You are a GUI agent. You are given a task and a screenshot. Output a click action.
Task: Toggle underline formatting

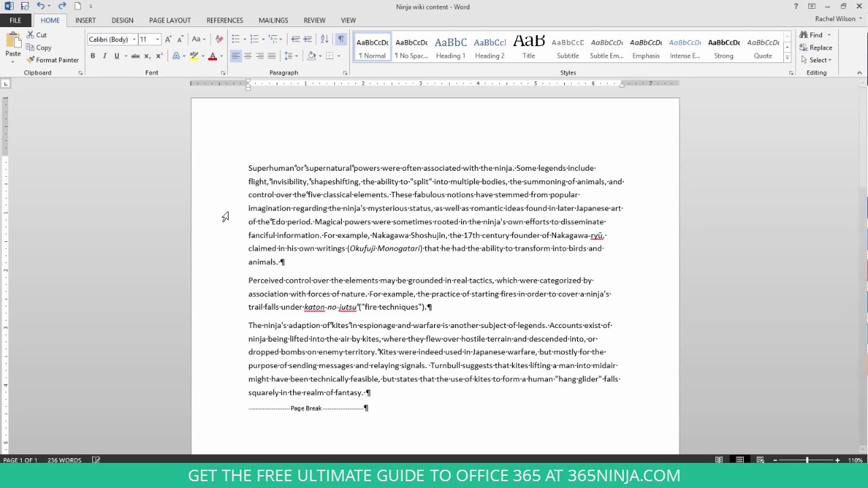[x=117, y=56]
